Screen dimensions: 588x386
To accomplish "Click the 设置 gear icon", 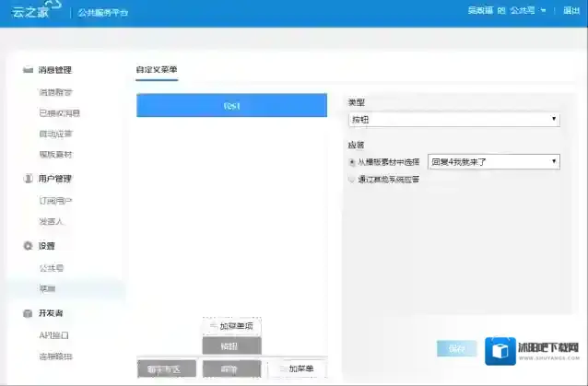I will [28, 246].
